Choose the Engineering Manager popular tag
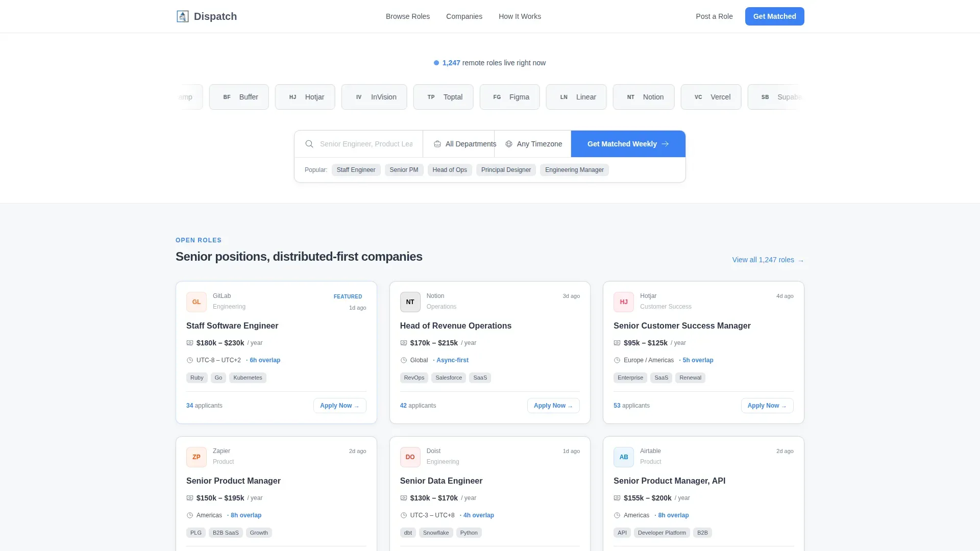 tap(574, 170)
